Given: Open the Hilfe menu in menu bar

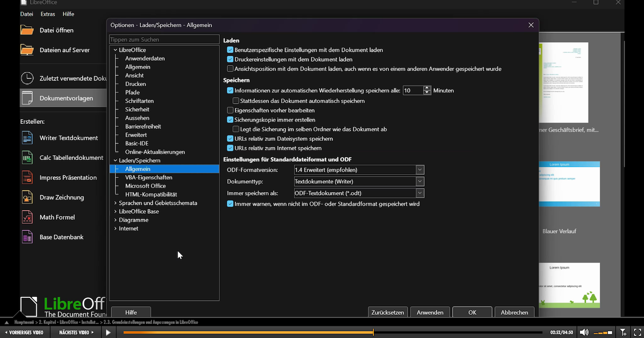Looking at the screenshot, I should [68, 14].
